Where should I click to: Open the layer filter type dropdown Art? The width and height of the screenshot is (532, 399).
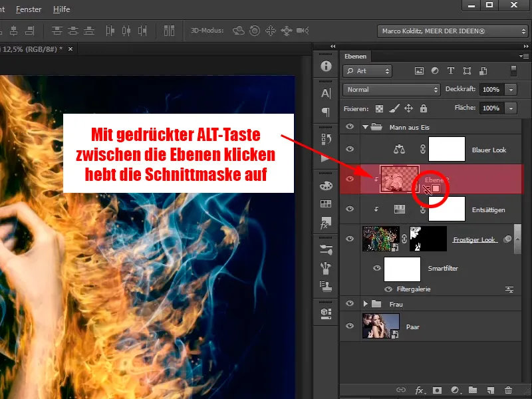(x=368, y=71)
